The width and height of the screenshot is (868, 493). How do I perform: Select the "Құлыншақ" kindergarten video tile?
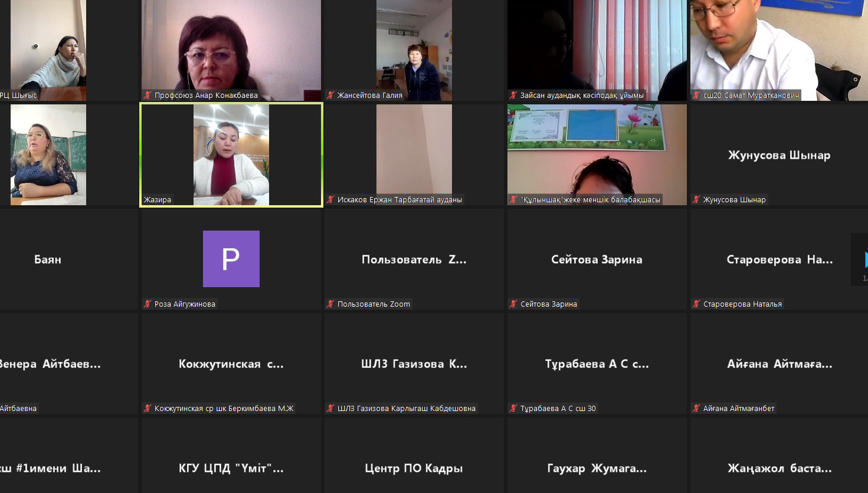(x=597, y=155)
